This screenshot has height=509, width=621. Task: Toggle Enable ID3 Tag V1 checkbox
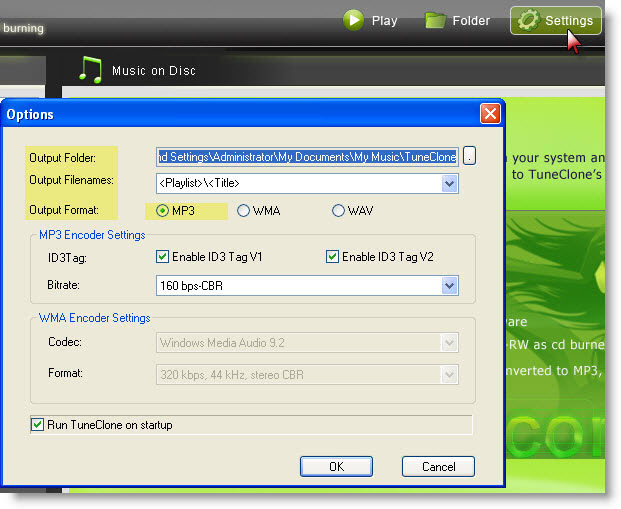click(162, 257)
